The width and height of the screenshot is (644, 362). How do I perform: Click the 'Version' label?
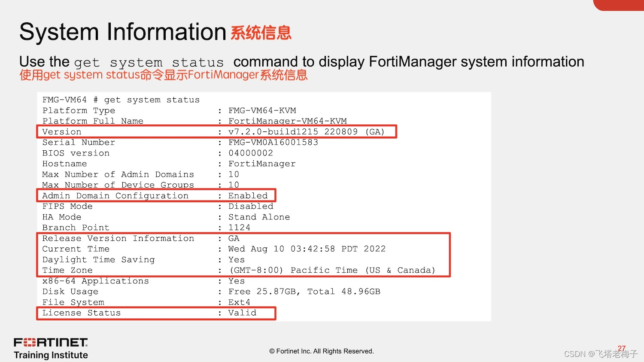click(x=62, y=132)
